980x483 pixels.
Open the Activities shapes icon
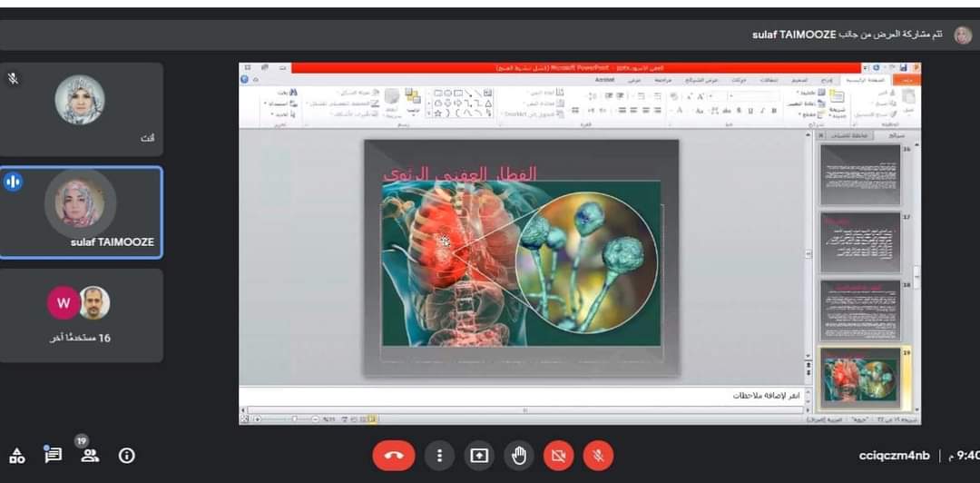pos(17,456)
